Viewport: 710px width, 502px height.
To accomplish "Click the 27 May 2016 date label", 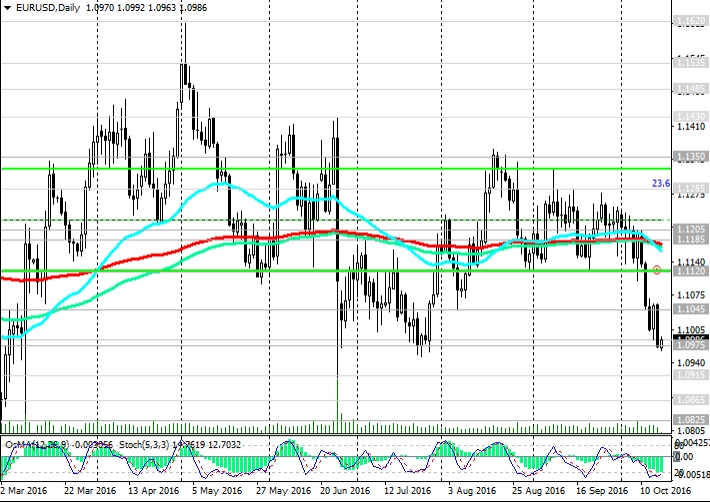I will [283, 491].
